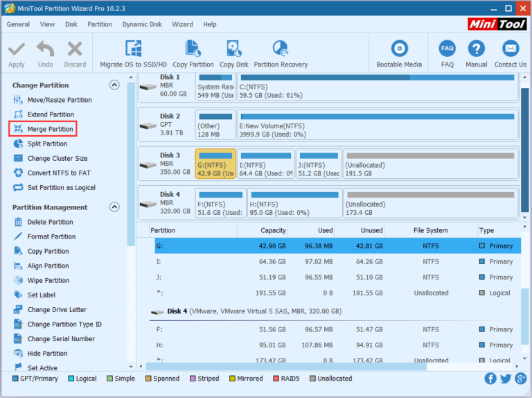The width and height of the screenshot is (532, 398).
Task: Open the Manual help icon
Action: point(476,49)
